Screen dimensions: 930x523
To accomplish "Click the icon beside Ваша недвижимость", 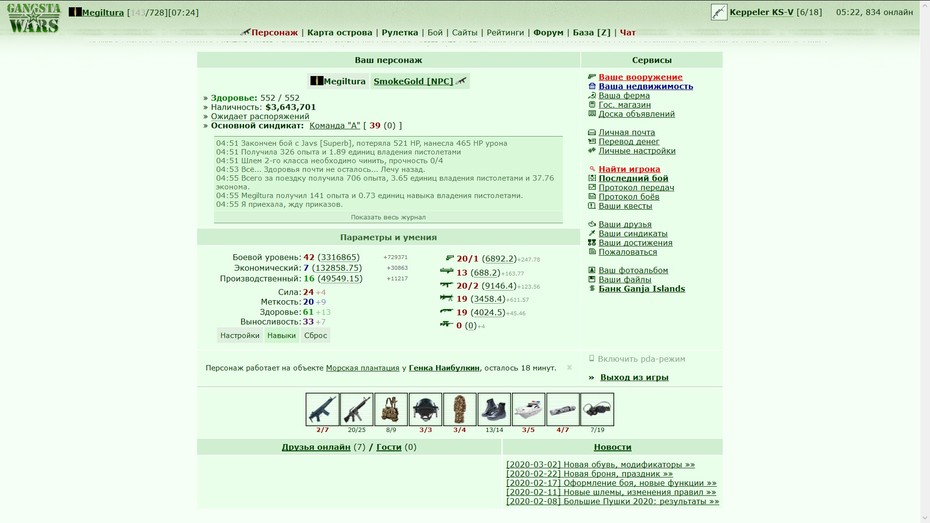I will [x=591, y=86].
